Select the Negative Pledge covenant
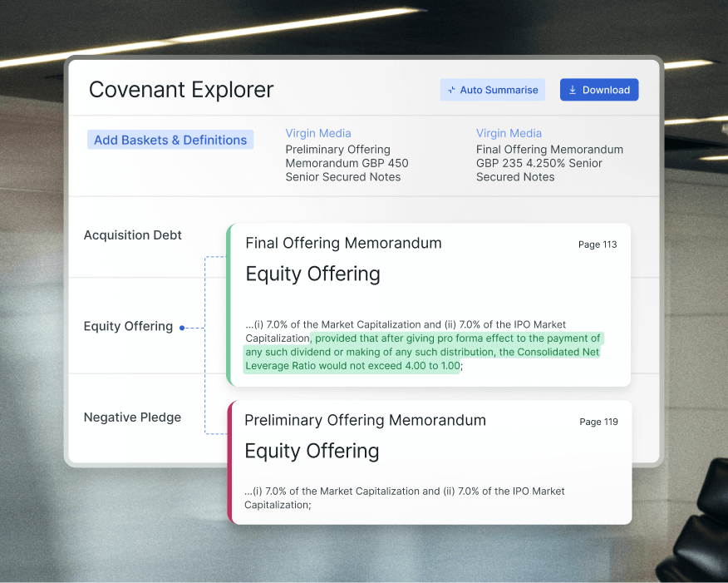The width and height of the screenshot is (728, 583). point(132,417)
